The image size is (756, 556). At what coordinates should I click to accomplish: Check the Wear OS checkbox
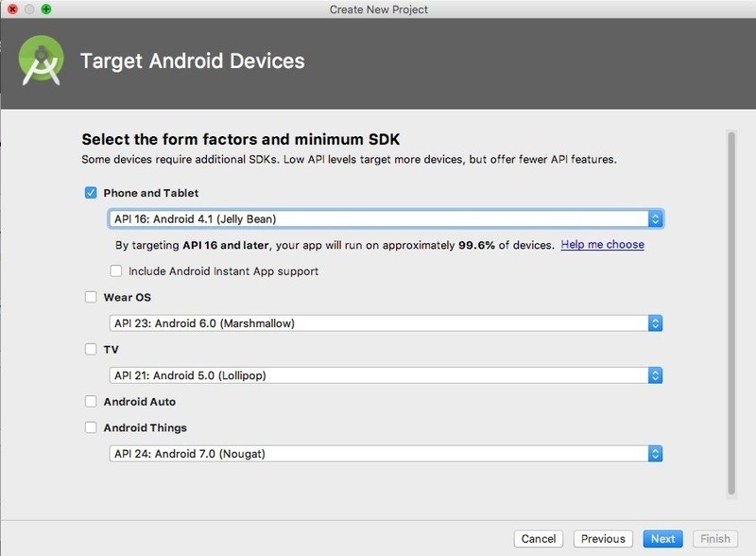[x=91, y=297]
